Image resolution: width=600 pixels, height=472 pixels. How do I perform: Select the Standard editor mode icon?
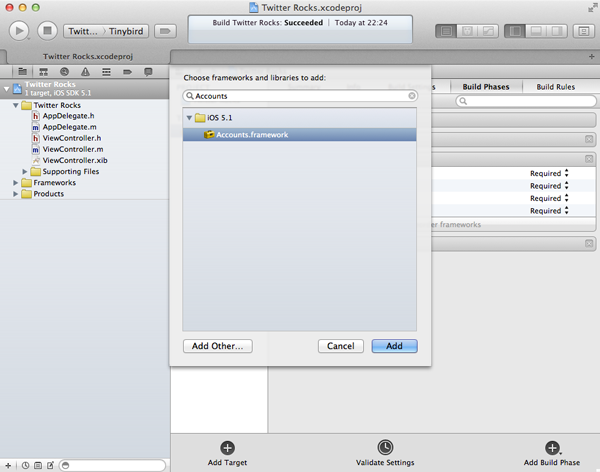point(446,31)
